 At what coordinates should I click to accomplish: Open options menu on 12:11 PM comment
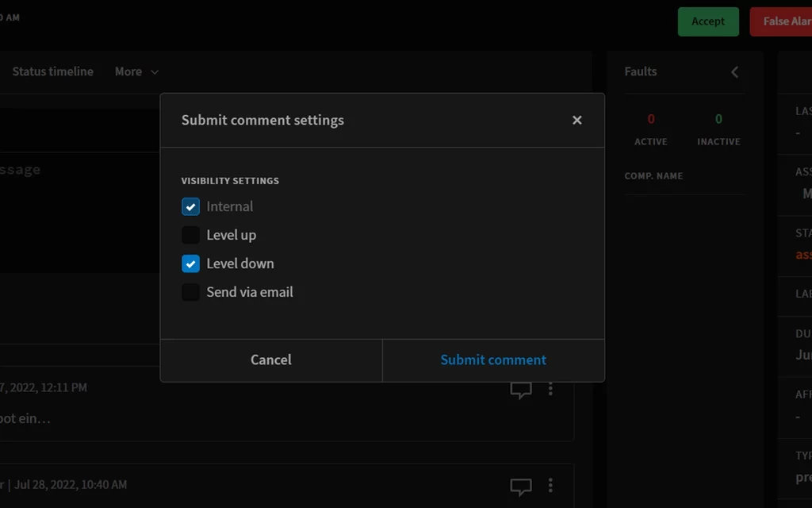[550, 389]
